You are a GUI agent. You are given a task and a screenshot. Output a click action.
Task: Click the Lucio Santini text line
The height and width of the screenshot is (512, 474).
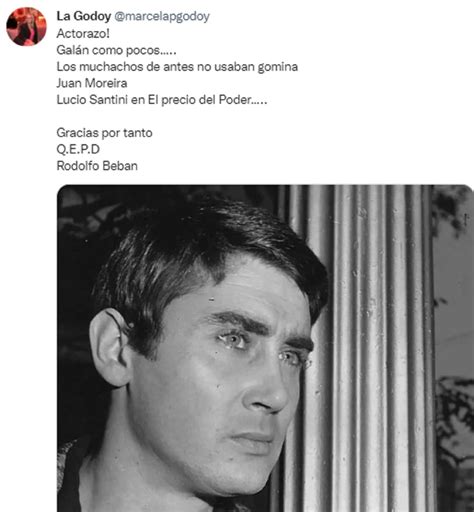click(x=162, y=100)
